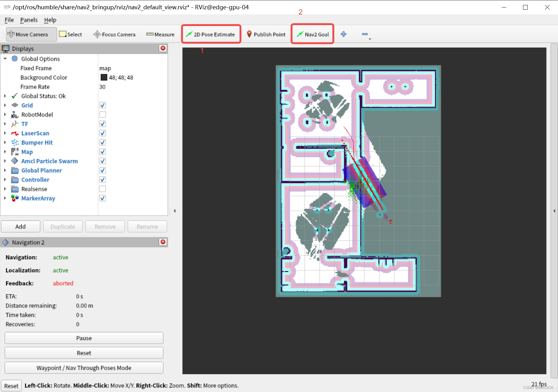Pick the Measure tool

coord(160,34)
